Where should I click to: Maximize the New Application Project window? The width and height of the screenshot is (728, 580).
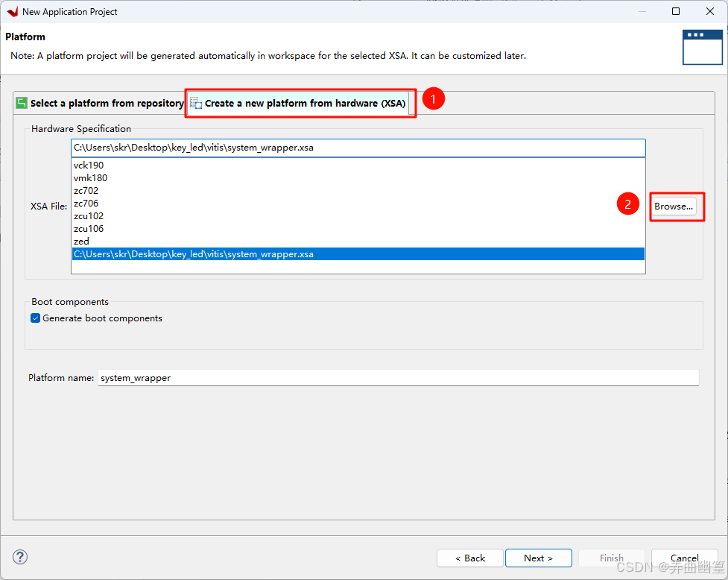tap(676, 11)
